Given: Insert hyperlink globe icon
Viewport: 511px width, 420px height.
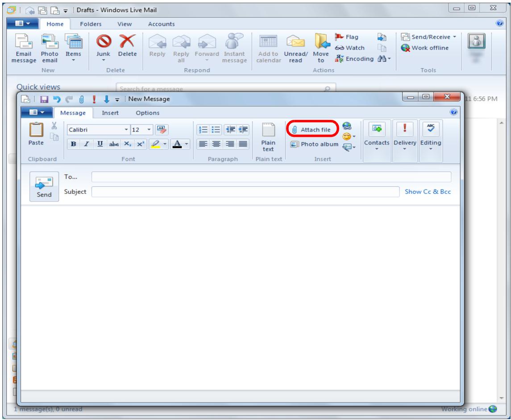Looking at the screenshot, I should (347, 126).
